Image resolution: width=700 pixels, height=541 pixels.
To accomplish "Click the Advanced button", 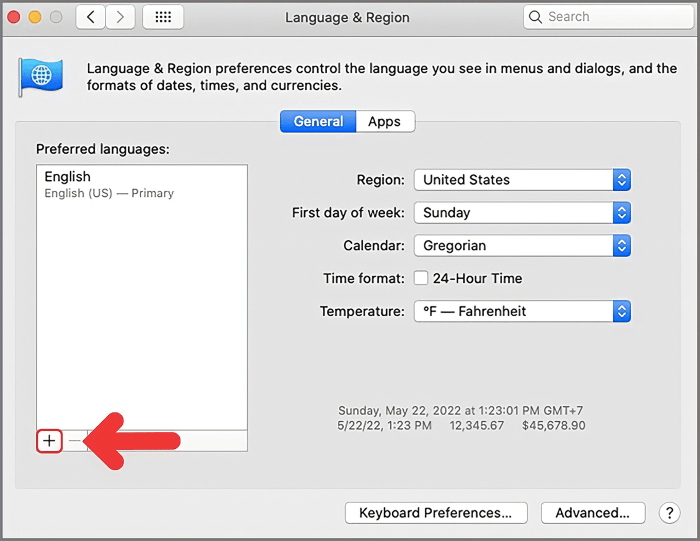I will [x=592, y=513].
